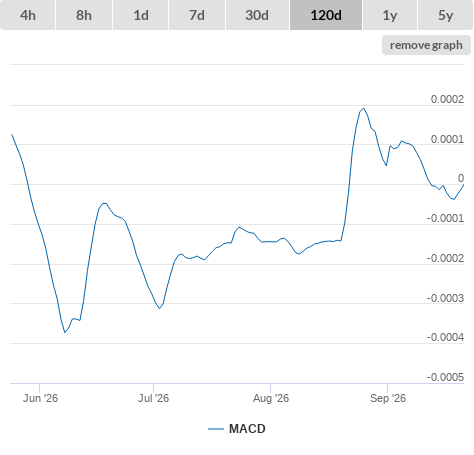The width and height of the screenshot is (474, 455).
Task: Click the Sep '26 axis label
Action: (388, 398)
